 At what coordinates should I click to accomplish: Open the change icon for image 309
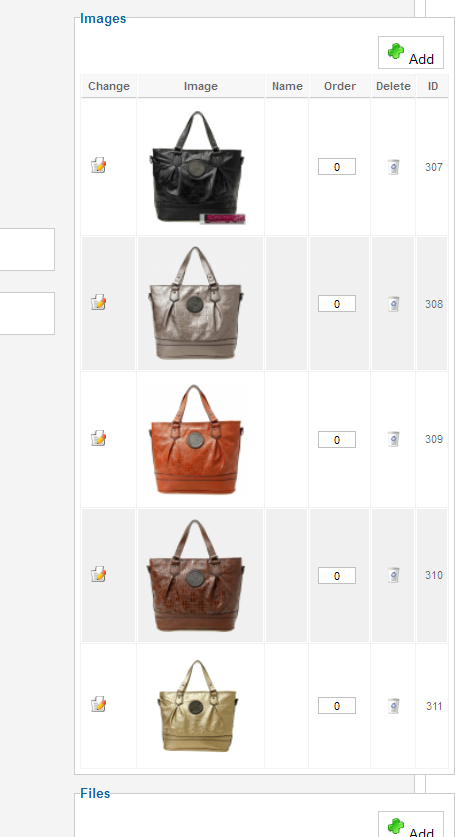coord(98,438)
